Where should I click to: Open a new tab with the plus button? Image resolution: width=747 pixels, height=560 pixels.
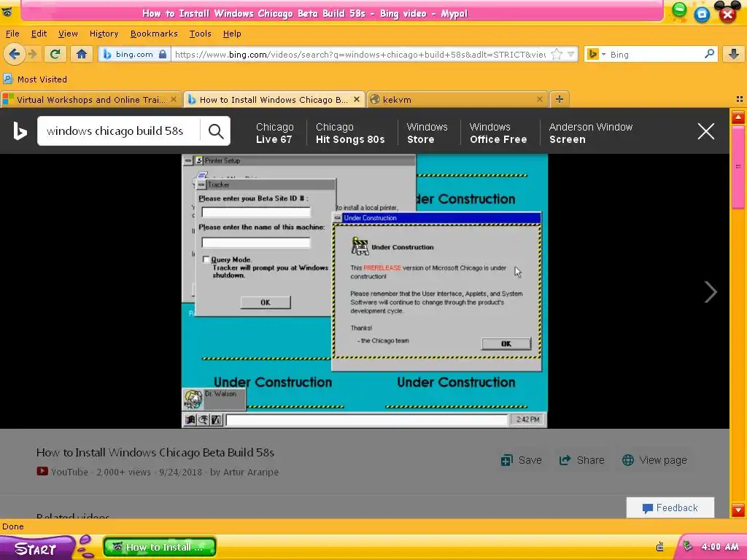[x=560, y=99]
